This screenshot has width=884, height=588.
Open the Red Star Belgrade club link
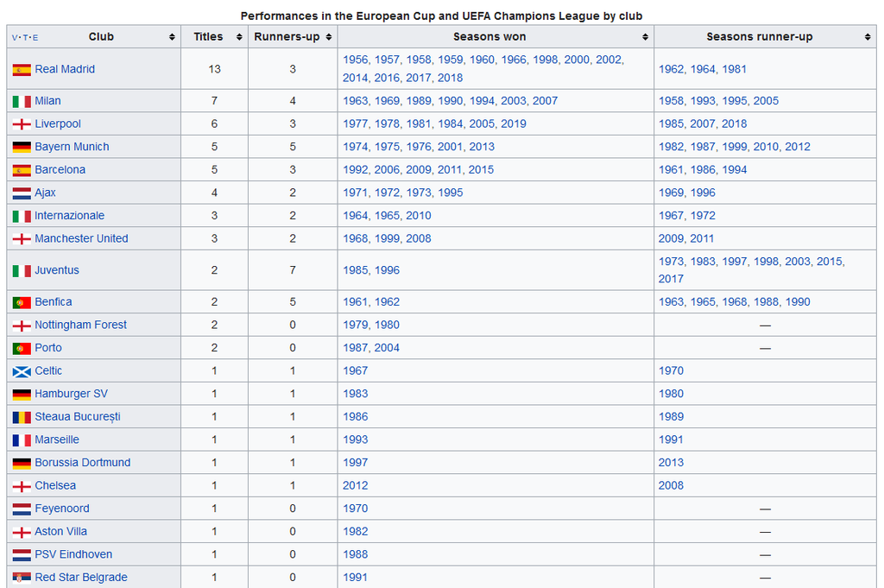coord(81,578)
